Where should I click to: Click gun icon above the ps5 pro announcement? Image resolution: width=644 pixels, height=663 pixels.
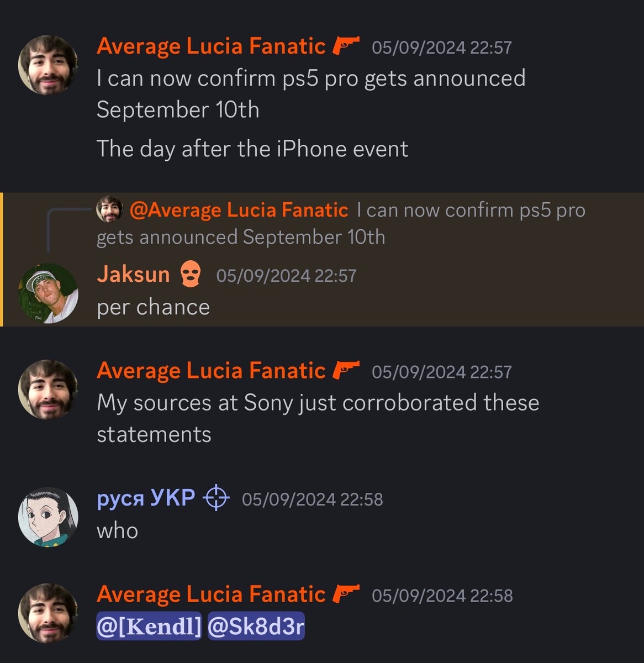tap(346, 46)
